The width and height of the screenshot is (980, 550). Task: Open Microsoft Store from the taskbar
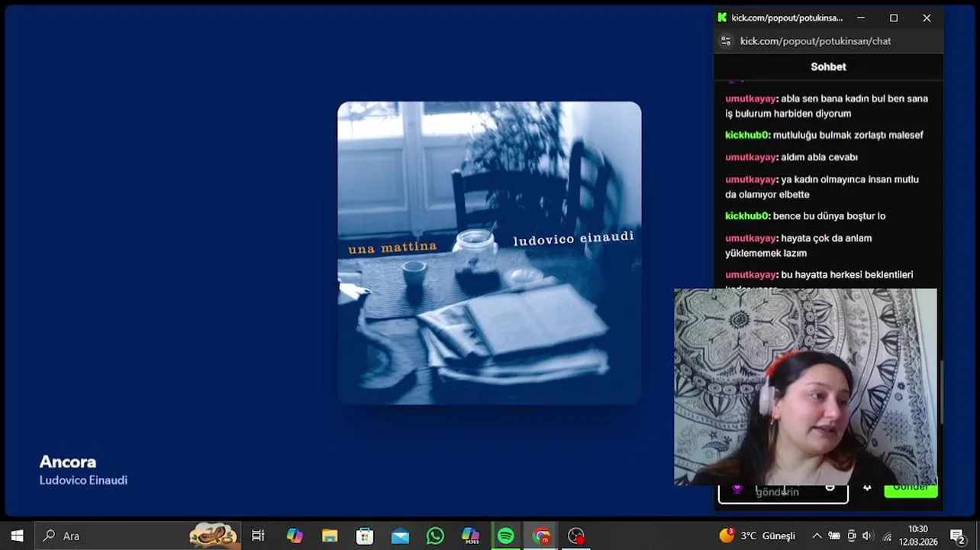click(x=365, y=535)
